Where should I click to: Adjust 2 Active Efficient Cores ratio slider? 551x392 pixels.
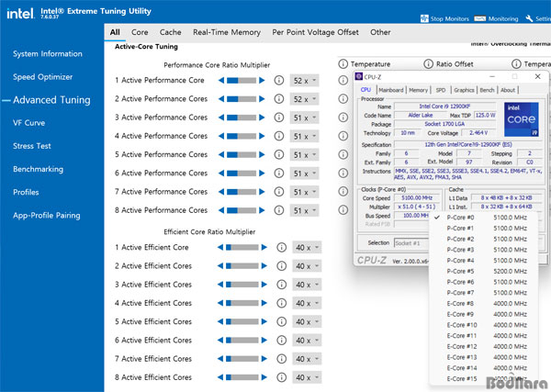pyautogui.click(x=242, y=266)
